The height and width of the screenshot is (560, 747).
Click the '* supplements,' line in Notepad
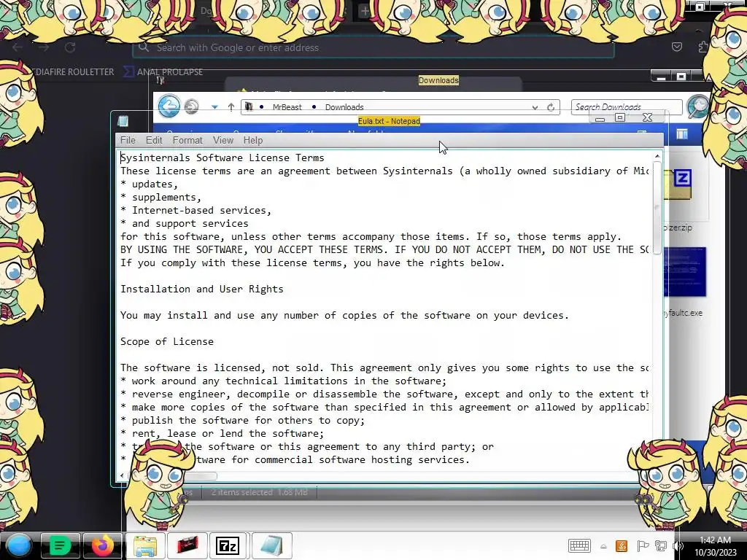[x=160, y=197]
